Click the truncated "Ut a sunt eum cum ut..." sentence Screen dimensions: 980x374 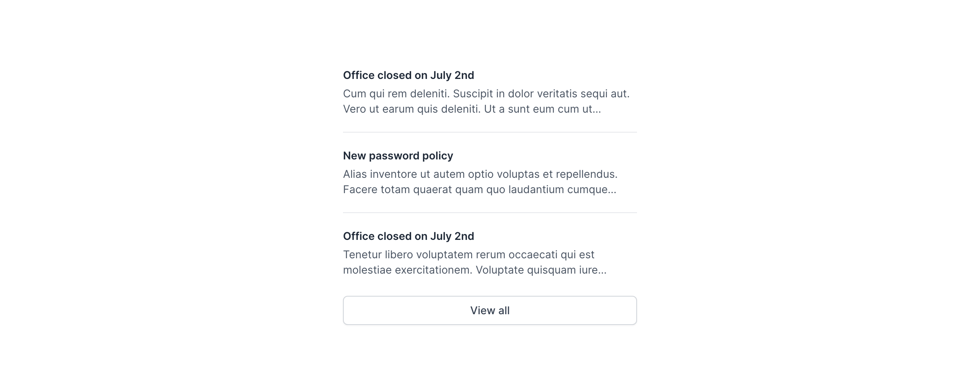click(542, 109)
